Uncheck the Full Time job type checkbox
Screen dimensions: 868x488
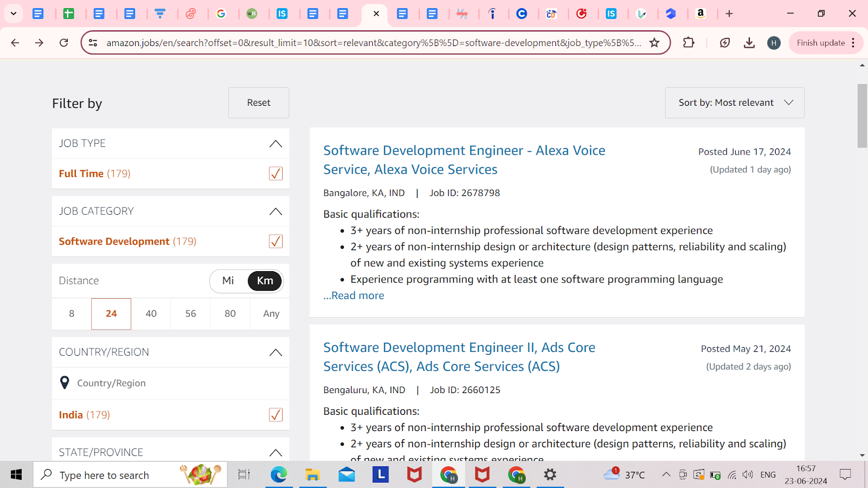[x=276, y=174]
